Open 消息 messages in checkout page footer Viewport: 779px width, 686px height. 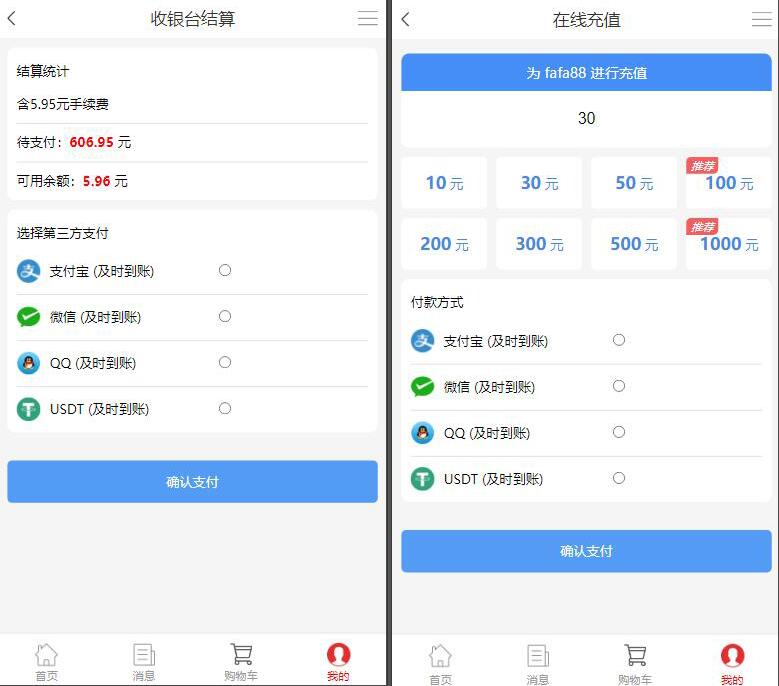[144, 662]
